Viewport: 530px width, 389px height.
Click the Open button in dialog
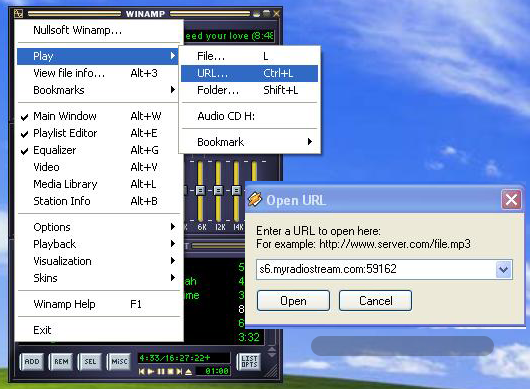click(x=293, y=300)
